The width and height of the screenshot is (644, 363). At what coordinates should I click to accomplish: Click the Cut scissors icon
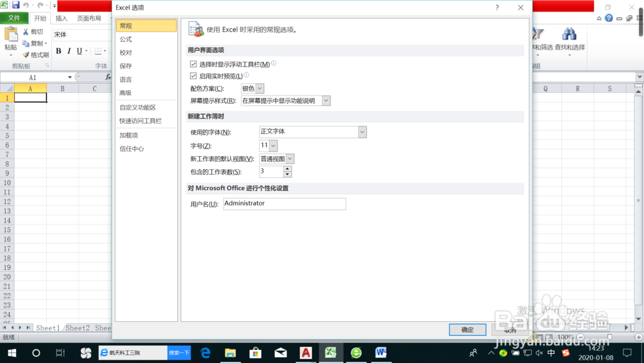pyautogui.click(x=26, y=32)
